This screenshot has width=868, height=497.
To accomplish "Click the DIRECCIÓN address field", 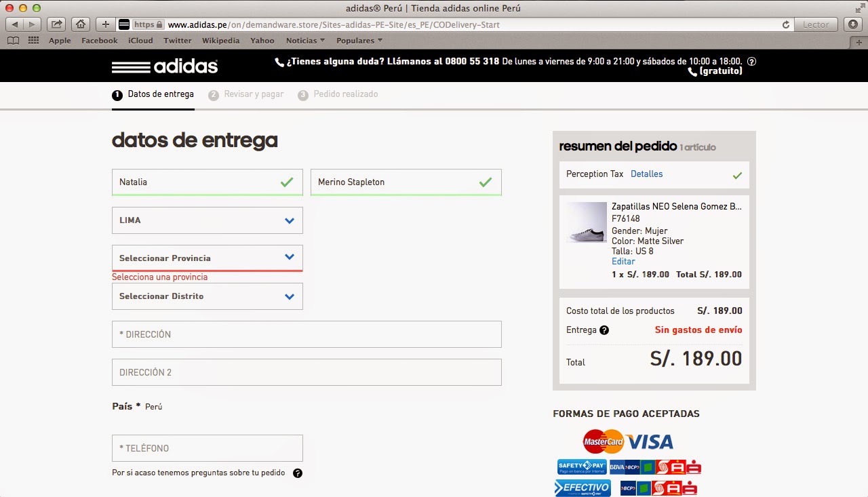I will [307, 334].
